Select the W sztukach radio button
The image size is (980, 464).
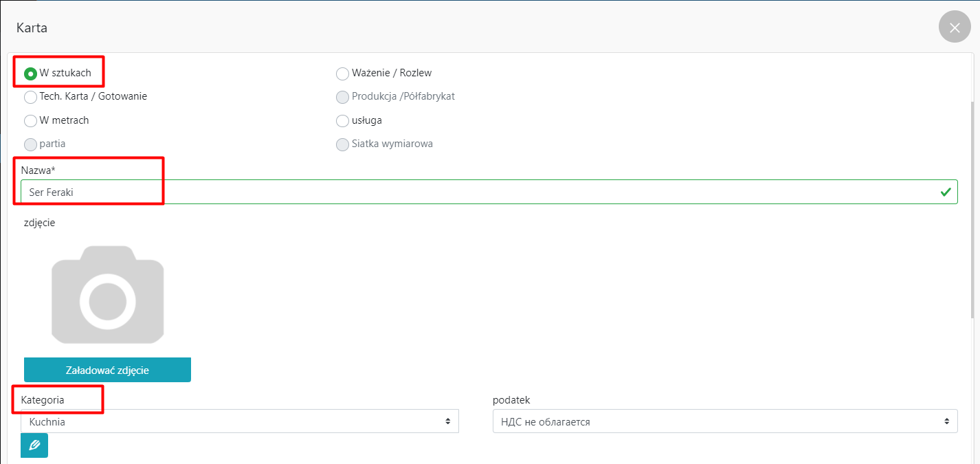[31, 74]
